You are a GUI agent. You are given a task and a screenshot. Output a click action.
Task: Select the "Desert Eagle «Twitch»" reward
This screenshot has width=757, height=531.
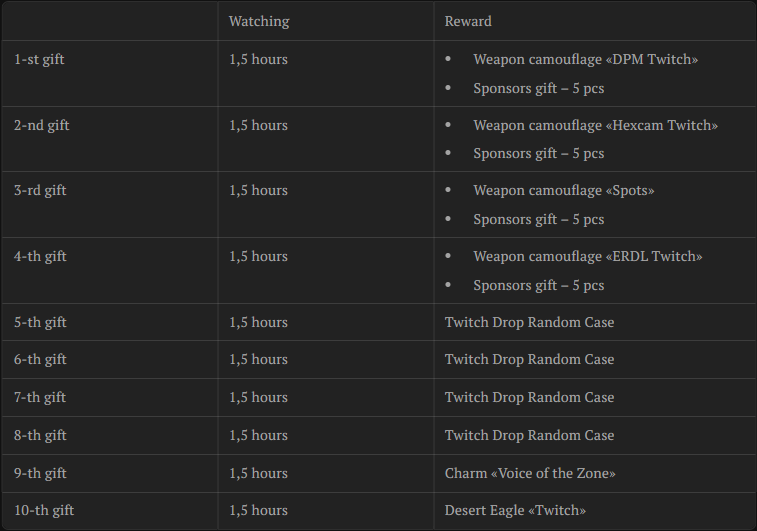pos(515,510)
